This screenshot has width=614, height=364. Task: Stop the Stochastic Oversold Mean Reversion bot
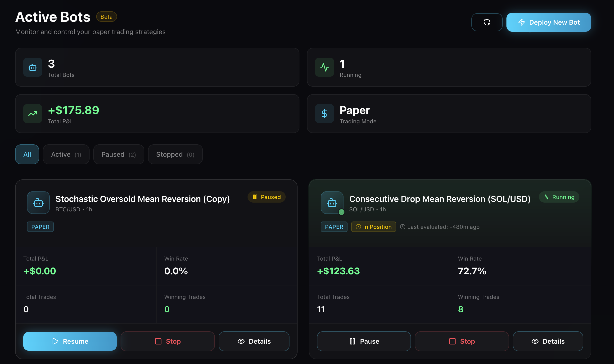pos(168,341)
